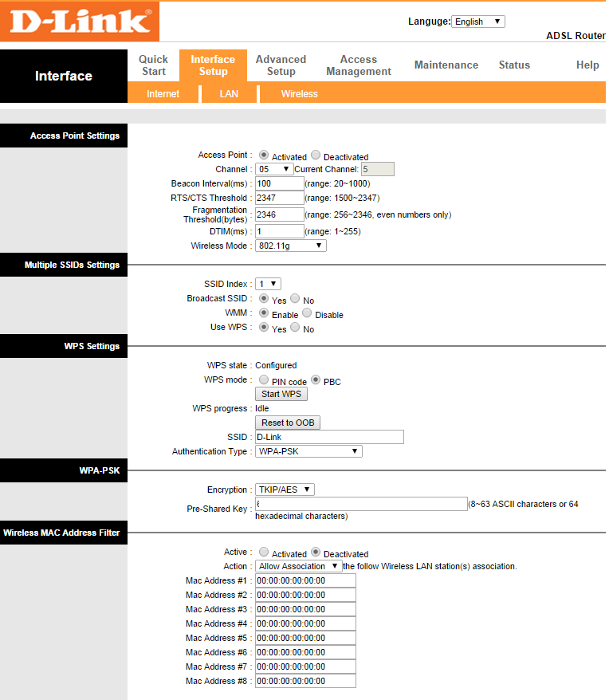
Task: Click the Start WPS button
Action: click(x=281, y=394)
